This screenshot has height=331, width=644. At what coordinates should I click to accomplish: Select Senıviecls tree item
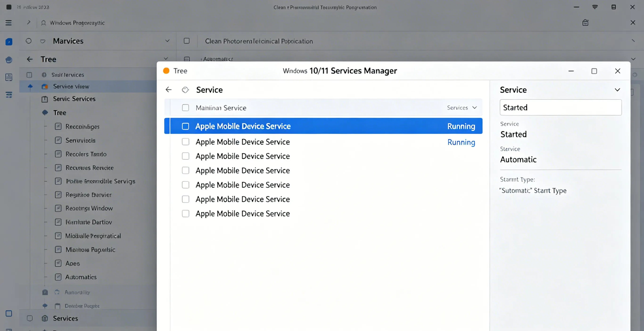(80, 140)
